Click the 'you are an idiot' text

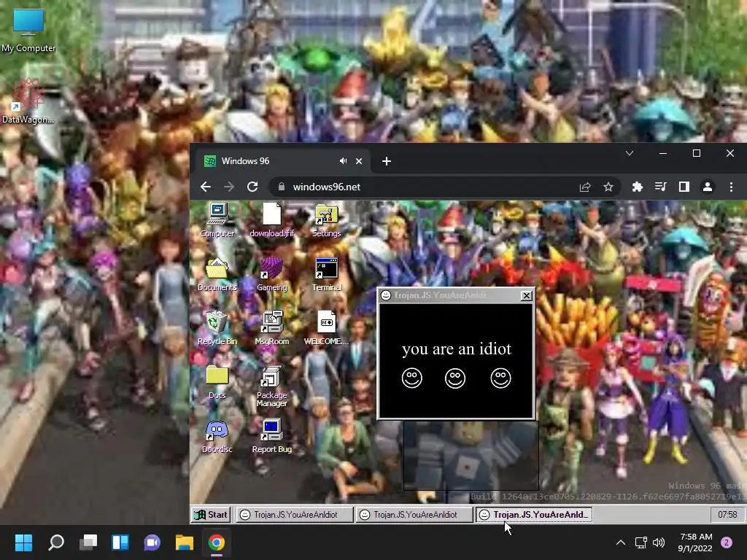(457, 349)
